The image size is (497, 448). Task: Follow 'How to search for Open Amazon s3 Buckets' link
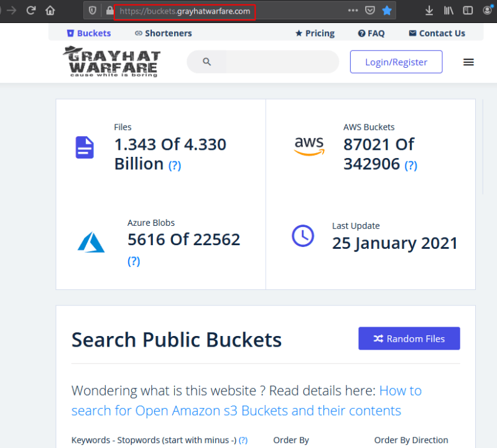click(x=246, y=401)
